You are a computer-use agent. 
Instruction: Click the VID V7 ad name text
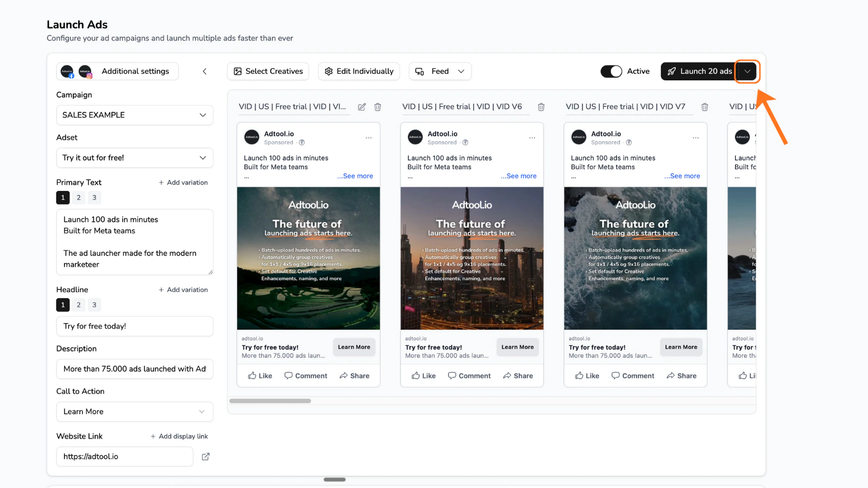click(626, 107)
